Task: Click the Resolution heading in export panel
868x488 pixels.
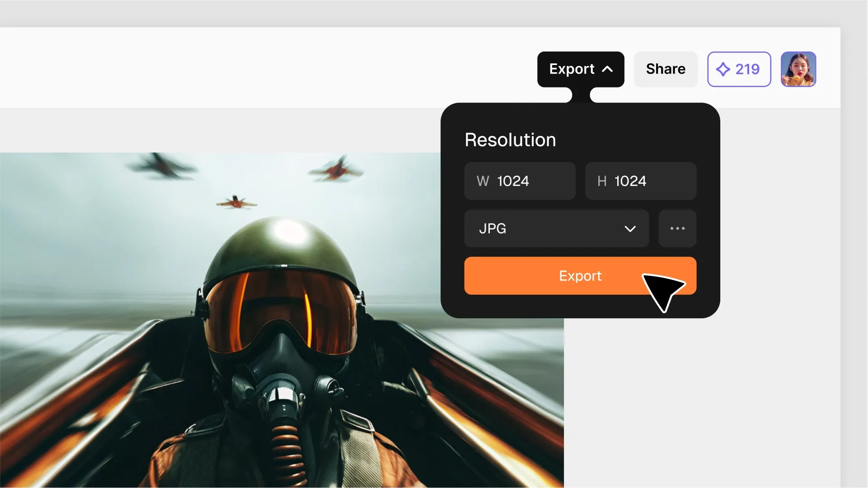Action: 510,140
